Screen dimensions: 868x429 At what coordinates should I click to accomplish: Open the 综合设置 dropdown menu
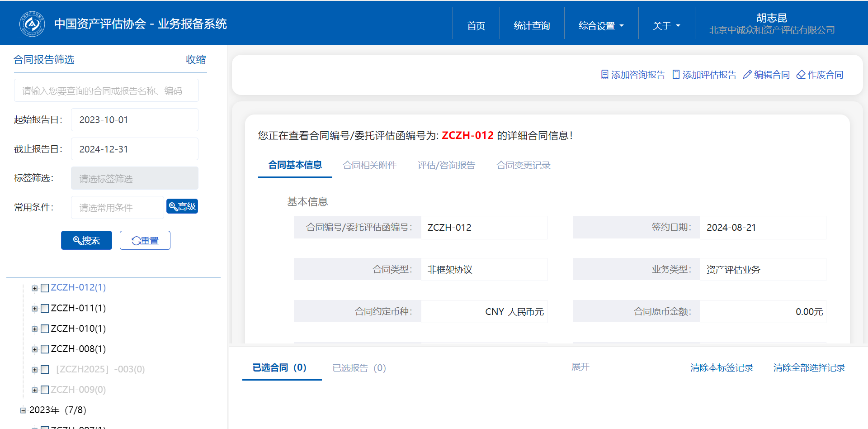pos(601,26)
